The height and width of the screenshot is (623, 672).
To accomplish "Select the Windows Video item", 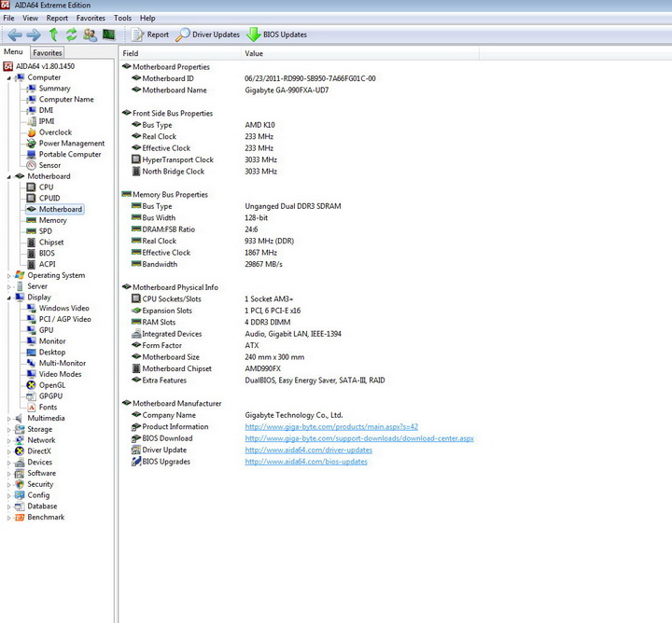I will point(63,309).
